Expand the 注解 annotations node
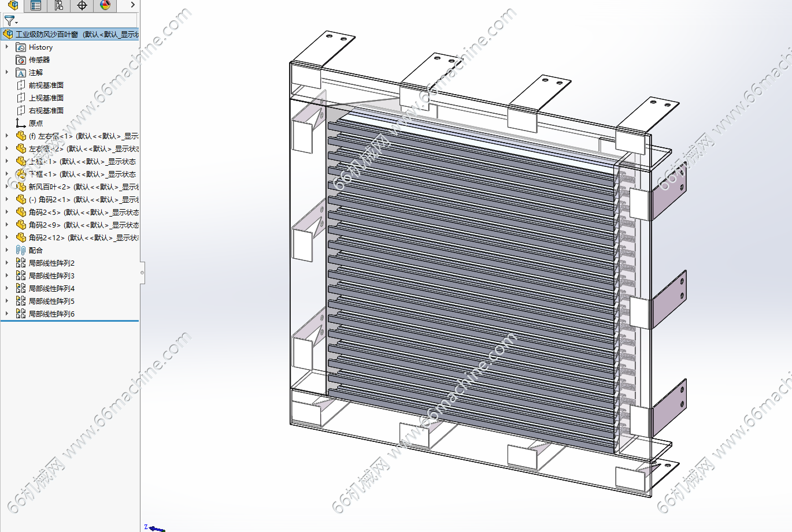 7,72
